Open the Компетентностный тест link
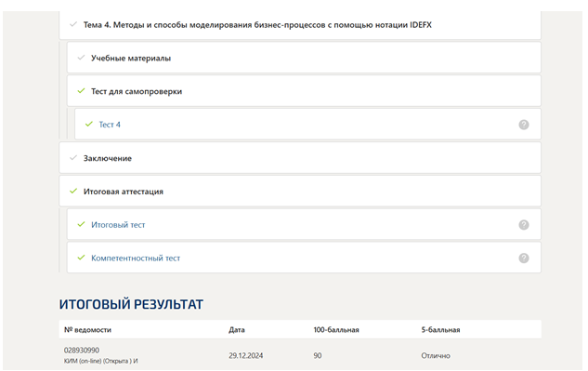This screenshot has height=371, width=588. pos(136,258)
